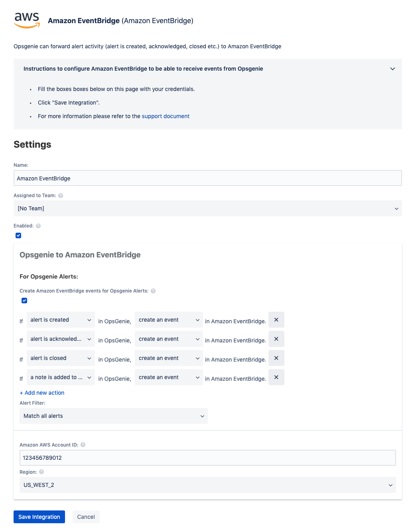Open the 'alert is acknowledged' condition dropdown
Screen dimensions: 414x532
click(61, 339)
